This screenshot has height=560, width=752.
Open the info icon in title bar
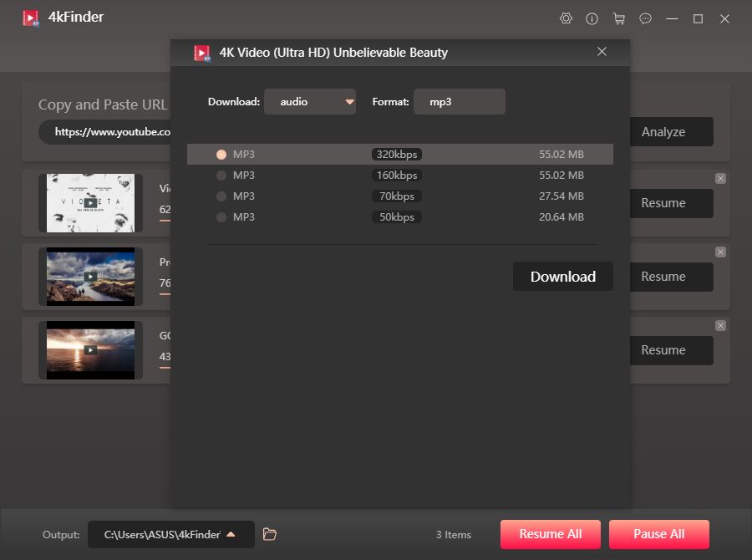point(592,18)
